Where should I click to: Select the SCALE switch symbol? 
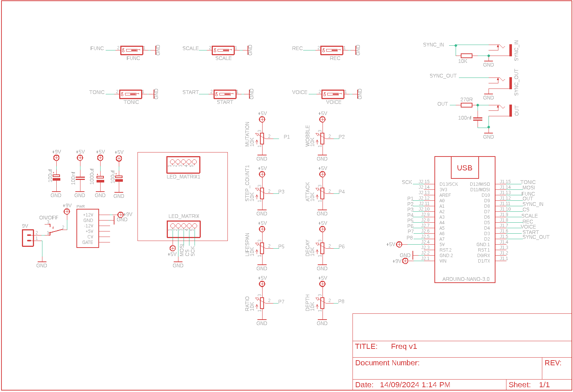pos(223,50)
